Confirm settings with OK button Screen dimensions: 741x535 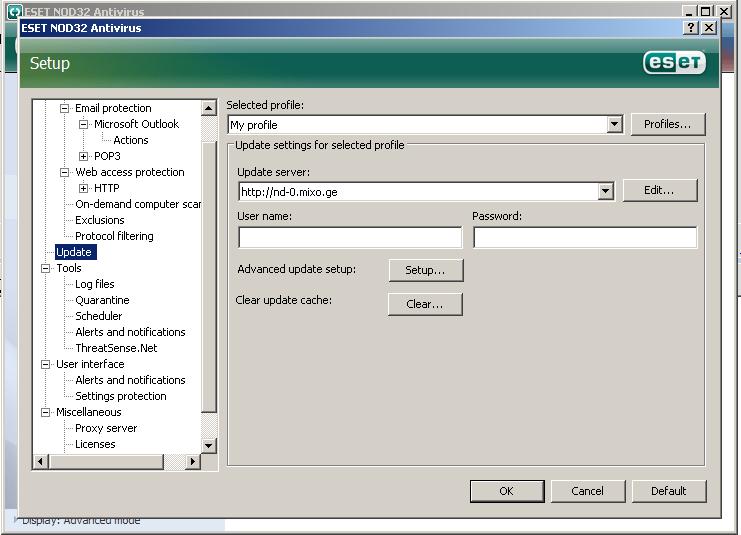507,492
